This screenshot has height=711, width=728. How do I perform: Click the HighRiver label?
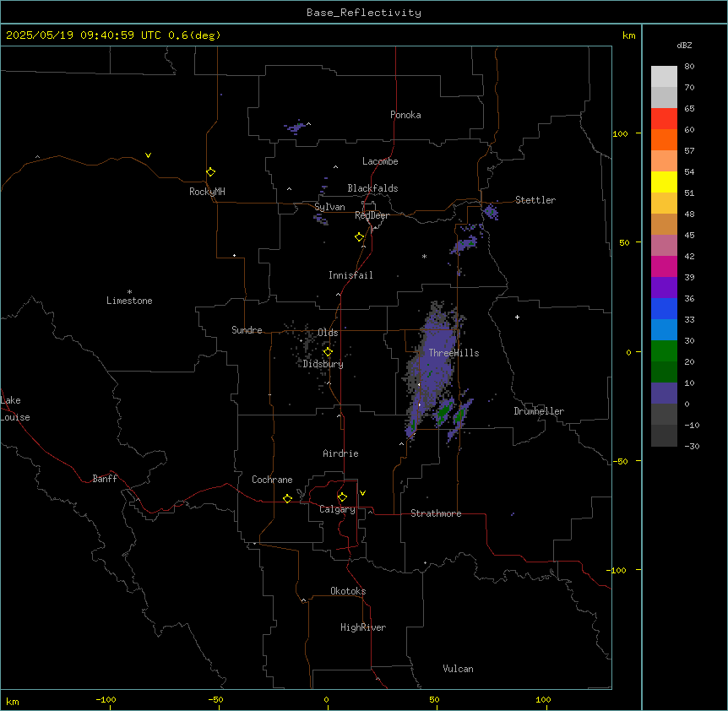363,627
